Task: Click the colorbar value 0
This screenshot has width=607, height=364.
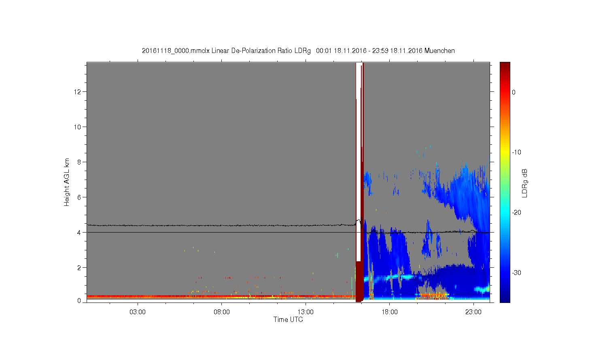Action: (514, 92)
